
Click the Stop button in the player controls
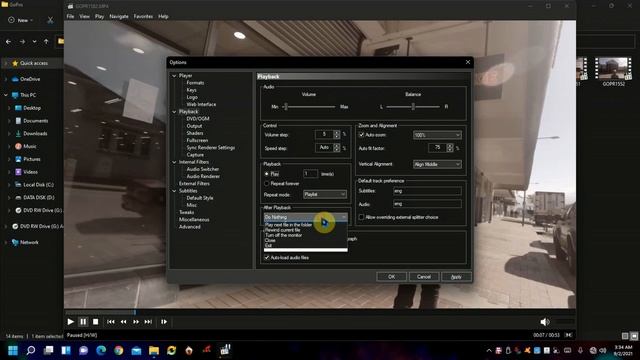point(96,322)
